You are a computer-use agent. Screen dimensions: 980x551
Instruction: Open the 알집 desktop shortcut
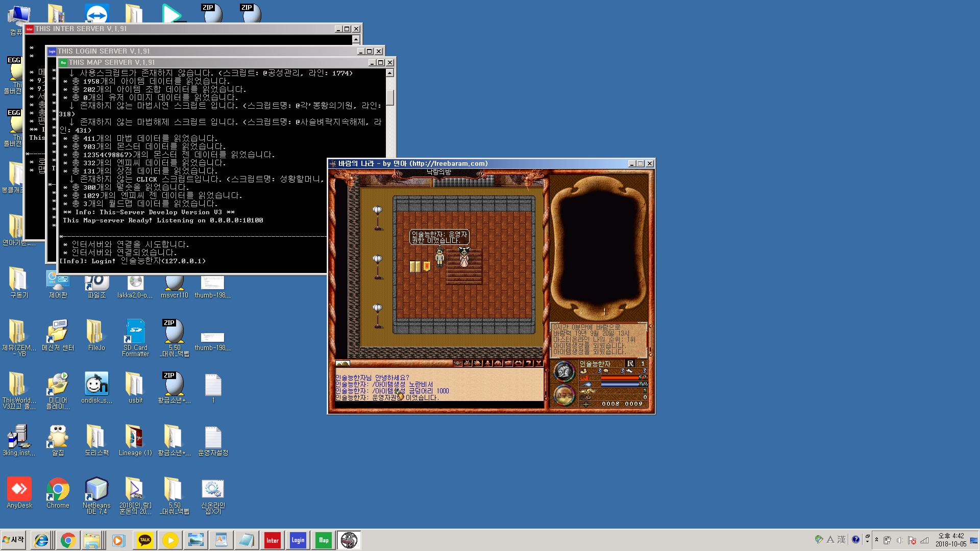tap(58, 440)
